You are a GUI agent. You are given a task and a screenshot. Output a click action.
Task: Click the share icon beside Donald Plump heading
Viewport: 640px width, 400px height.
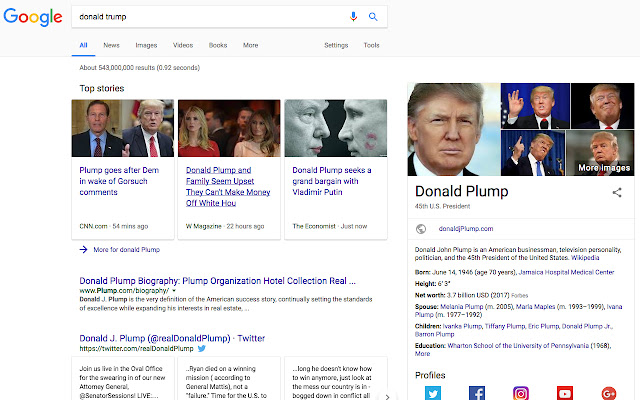pos(617,193)
